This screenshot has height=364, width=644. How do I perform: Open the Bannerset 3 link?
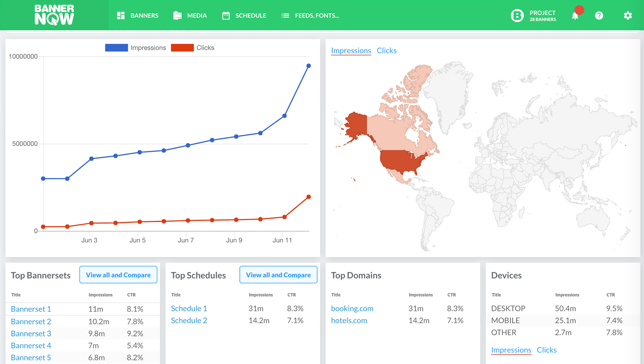(x=31, y=334)
